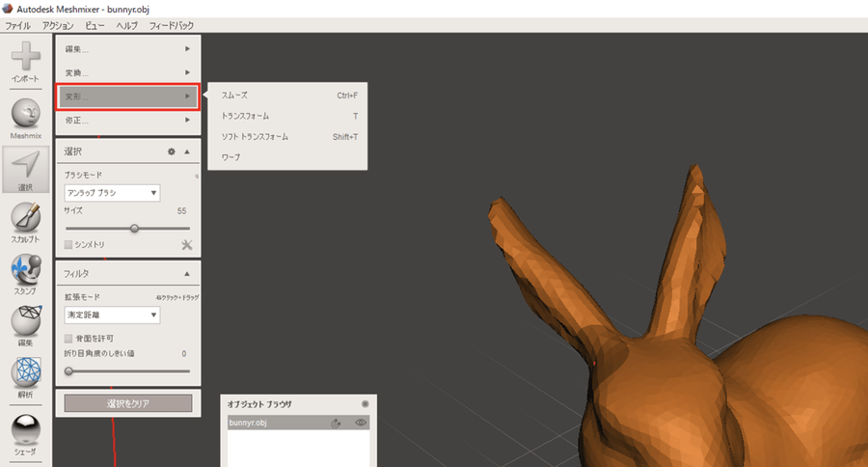Choose Warp (ワープ) from the submenu
The height and width of the screenshot is (467, 868).
pos(287,156)
